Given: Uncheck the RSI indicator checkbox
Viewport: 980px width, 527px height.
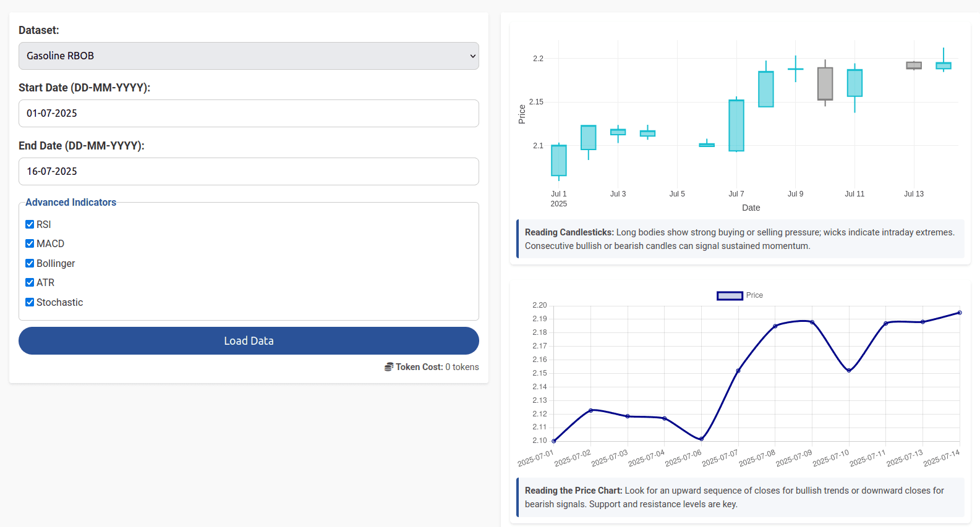Looking at the screenshot, I should [30, 224].
